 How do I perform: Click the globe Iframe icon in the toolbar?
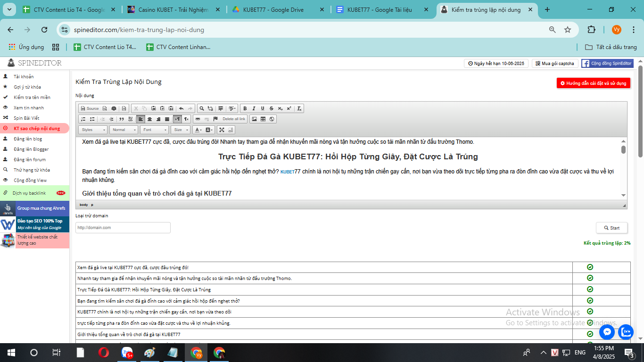(272, 119)
